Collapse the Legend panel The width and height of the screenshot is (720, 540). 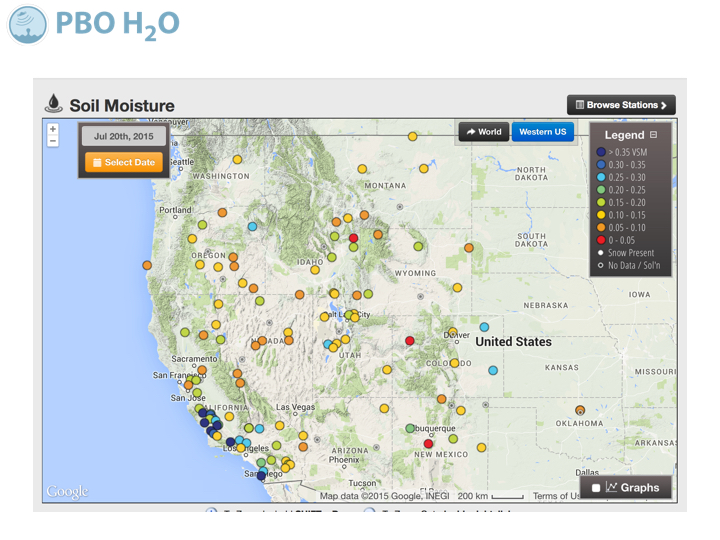pyautogui.click(x=654, y=135)
